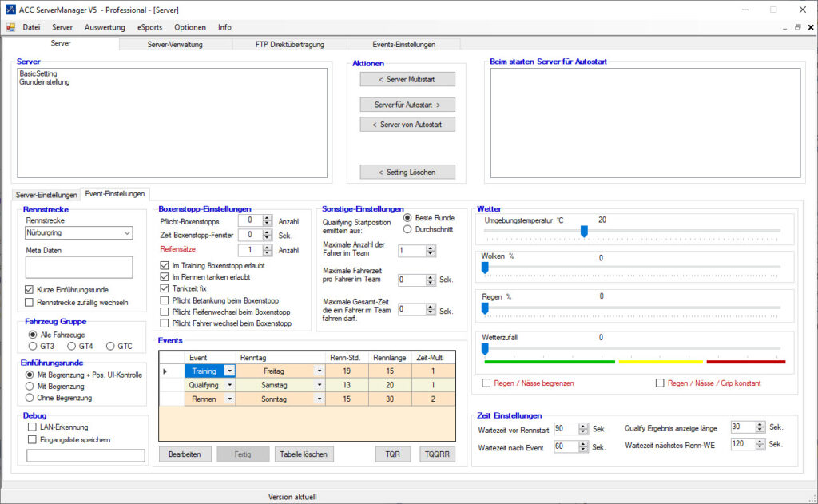This screenshot has width=818, height=504.
Task: Open the Sonntag Renntag dropdown
Action: point(320,399)
